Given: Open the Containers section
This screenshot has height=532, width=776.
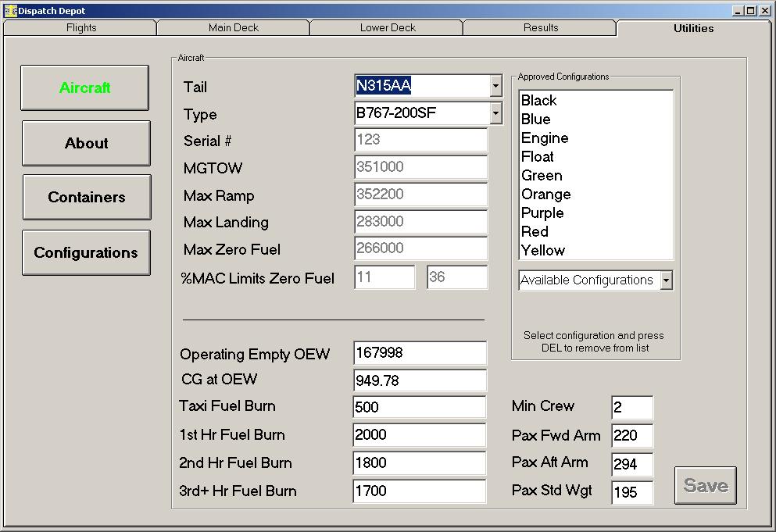Looking at the screenshot, I should click(x=87, y=197).
